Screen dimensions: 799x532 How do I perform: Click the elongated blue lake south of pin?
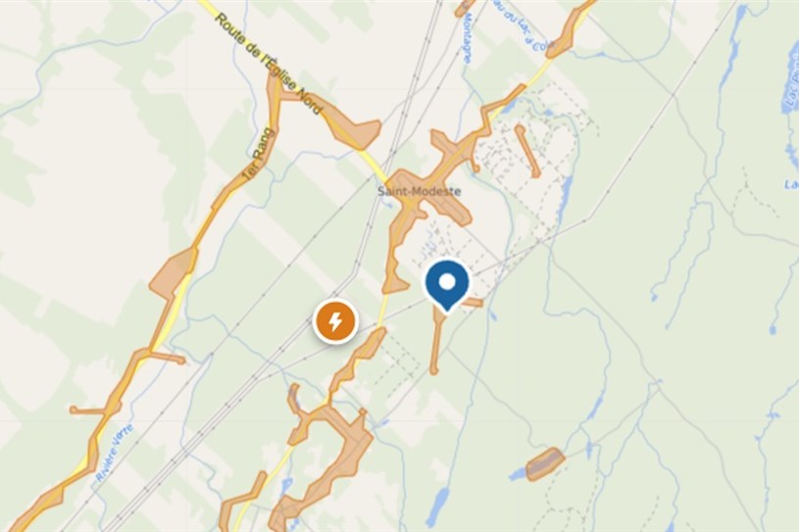437,507
